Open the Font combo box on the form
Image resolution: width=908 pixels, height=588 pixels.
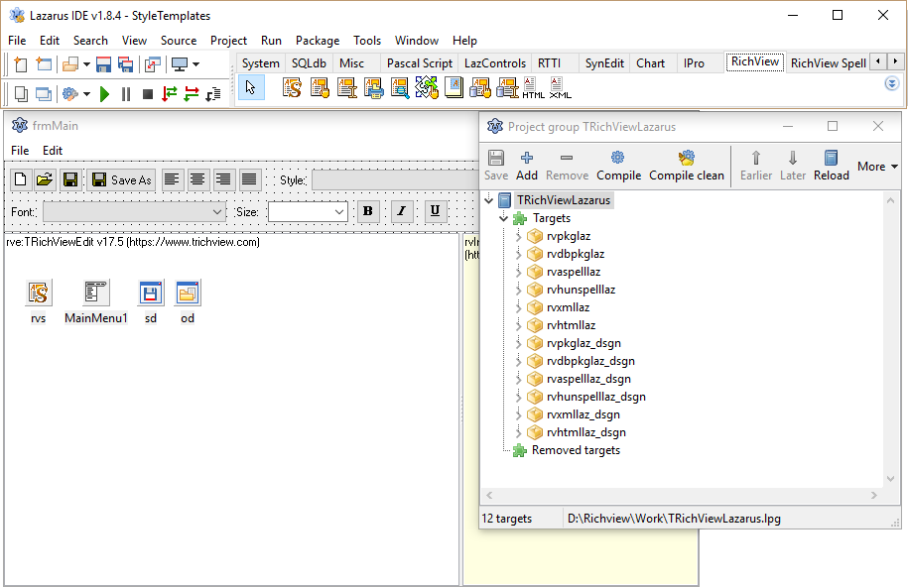(134, 212)
